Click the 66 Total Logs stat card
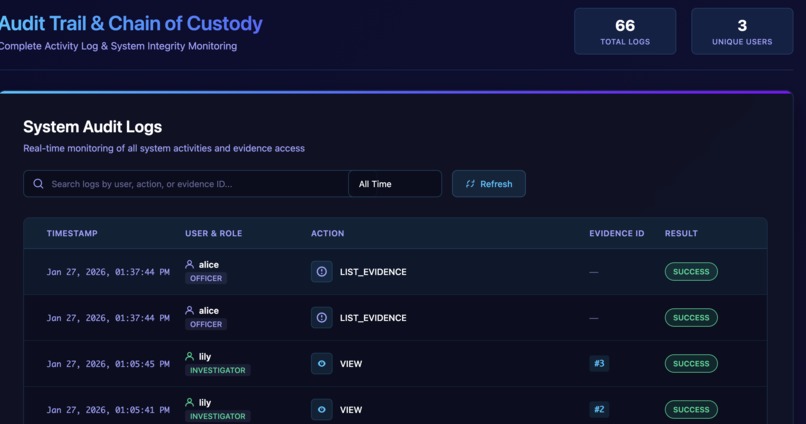 [625, 31]
